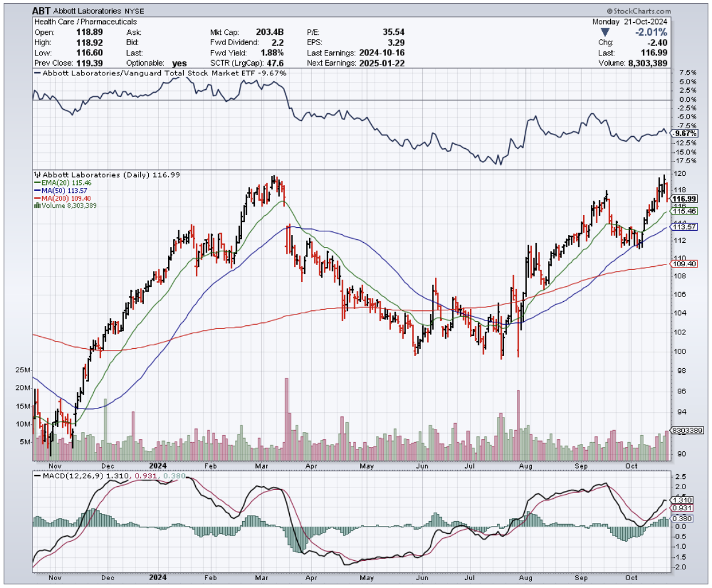Click the blue MA(50) legend line marker

37,190
